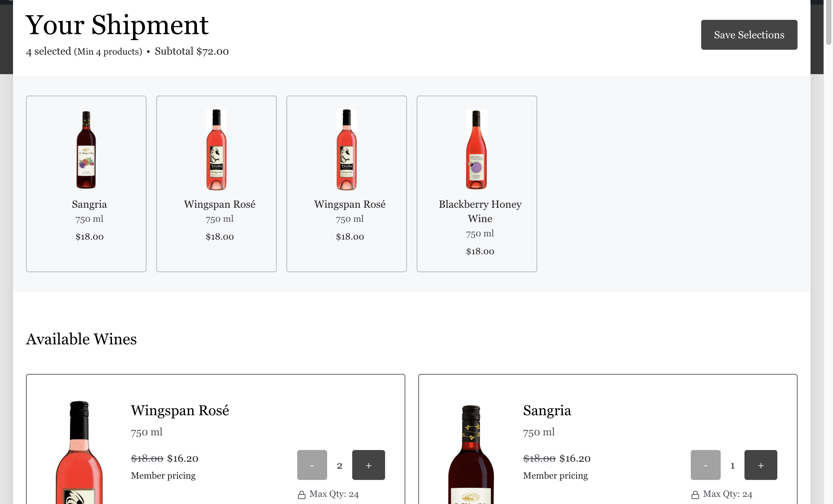The width and height of the screenshot is (833, 504).
Task: Select the first Wingspan Rosé shipment card image
Action: click(216, 149)
